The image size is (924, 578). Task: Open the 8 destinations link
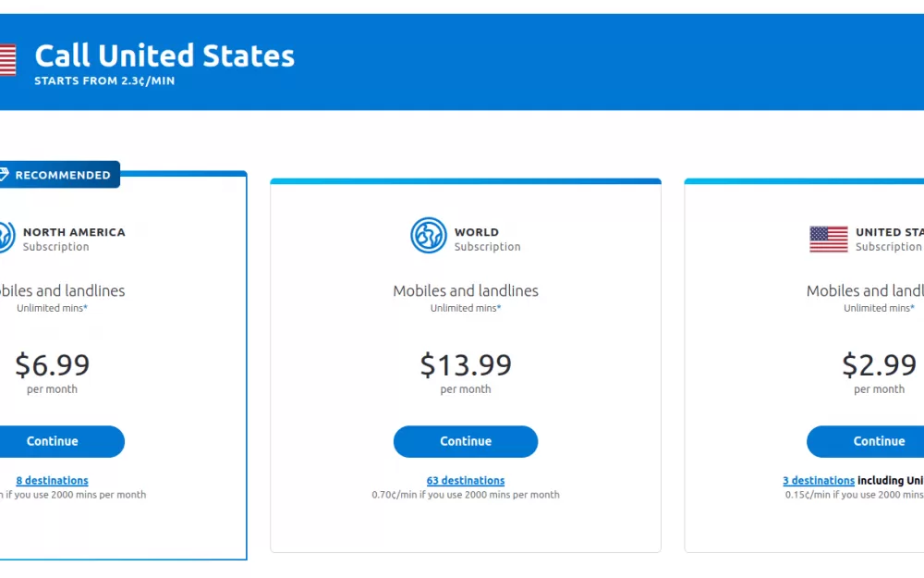pos(52,480)
